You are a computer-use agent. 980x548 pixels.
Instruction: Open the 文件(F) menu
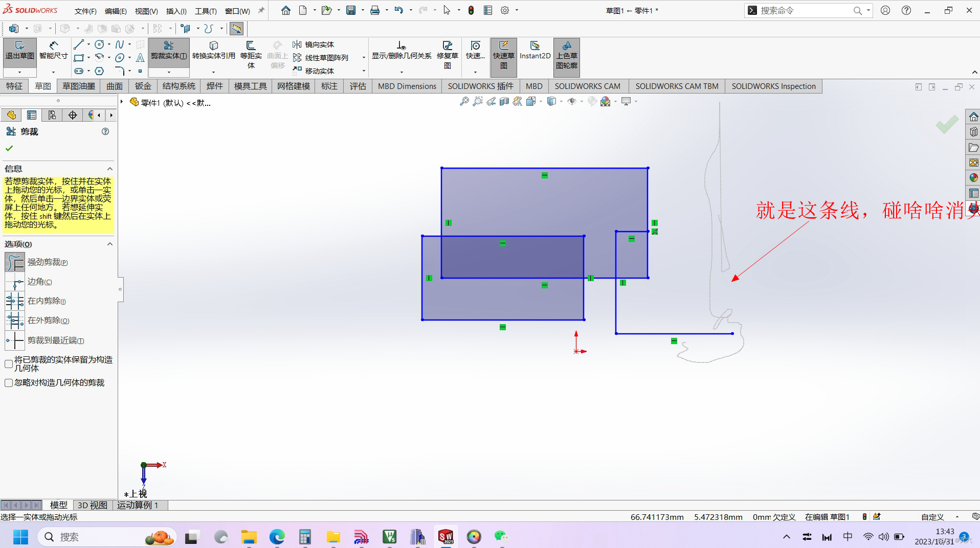click(85, 11)
